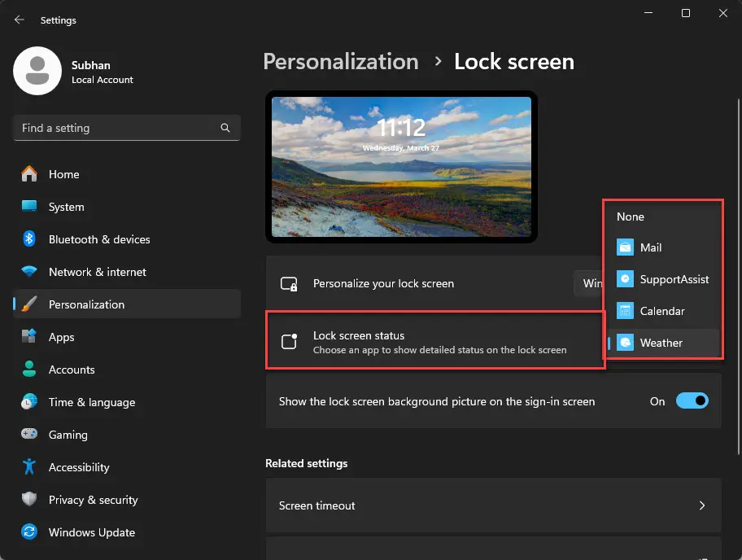Click the Apps grid icon
742x560 pixels.
[29, 336]
